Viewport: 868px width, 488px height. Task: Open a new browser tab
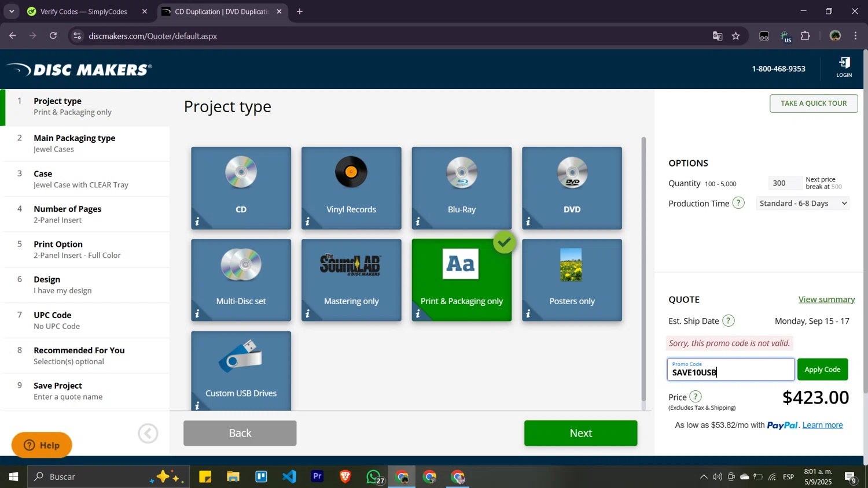[x=300, y=12]
